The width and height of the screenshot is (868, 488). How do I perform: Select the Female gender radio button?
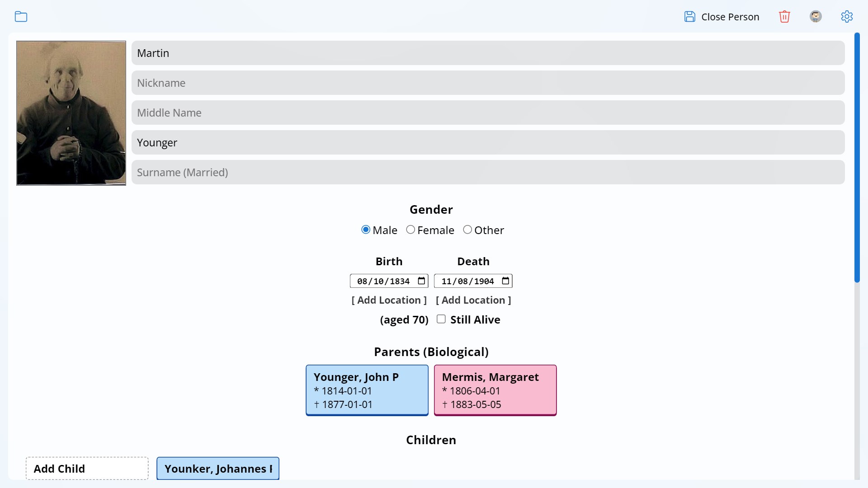point(411,230)
